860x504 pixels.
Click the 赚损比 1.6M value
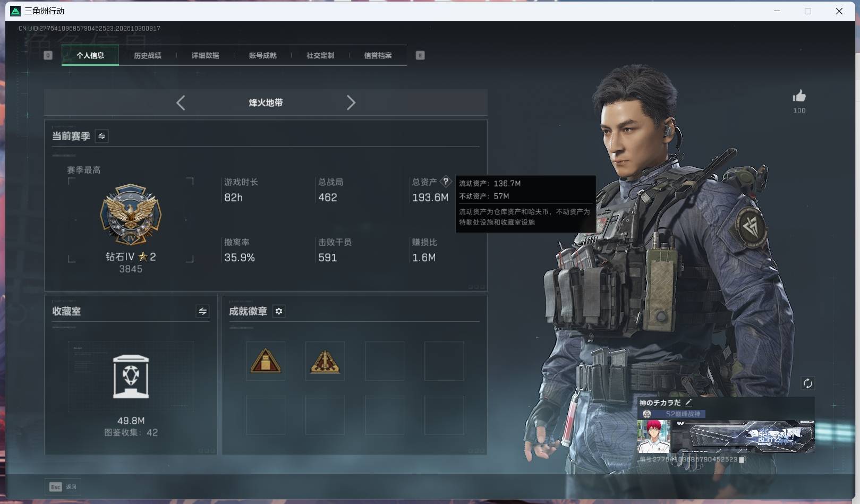tap(424, 258)
